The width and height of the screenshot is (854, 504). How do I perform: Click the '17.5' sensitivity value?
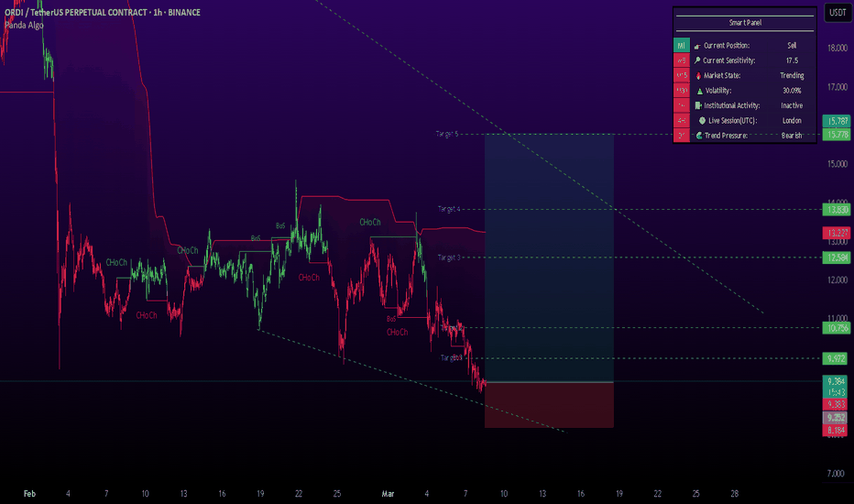click(792, 60)
